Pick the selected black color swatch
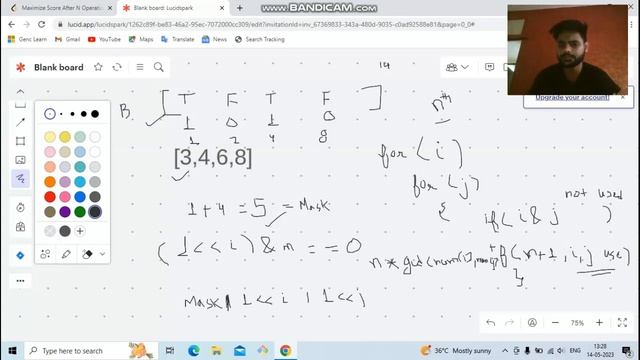 coord(95,212)
